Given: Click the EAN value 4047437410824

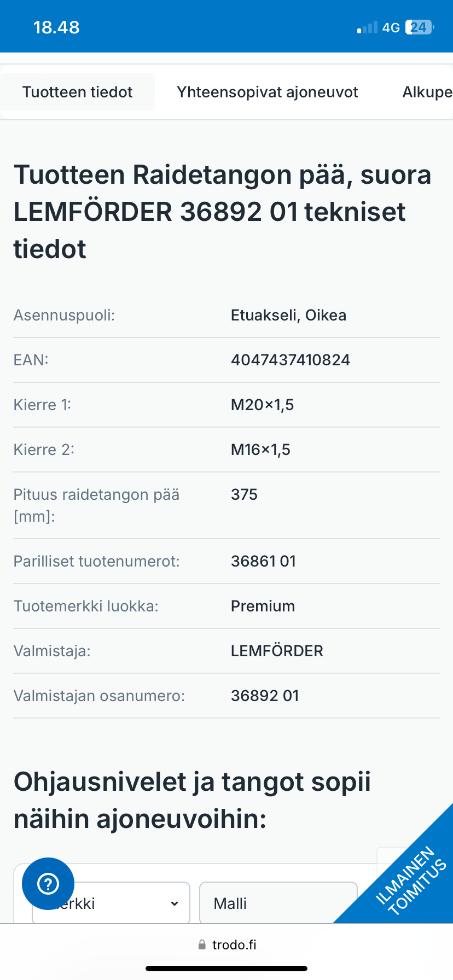Looking at the screenshot, I should 290,360.
